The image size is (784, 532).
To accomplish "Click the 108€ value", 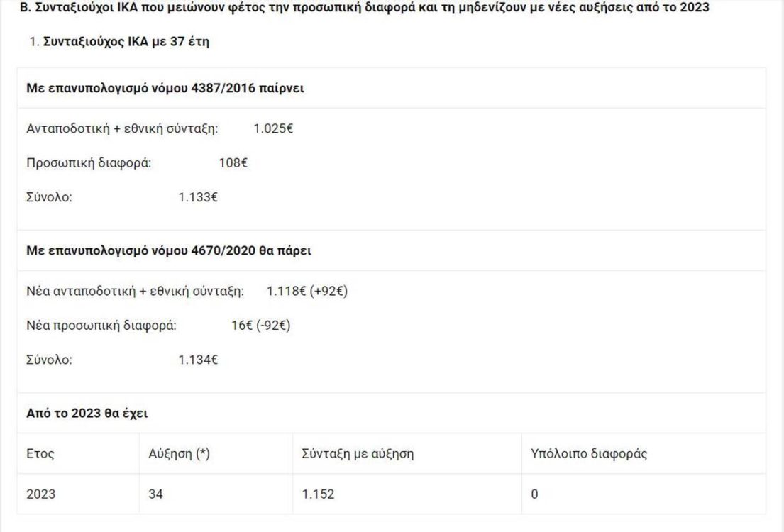I will point(233,163).
